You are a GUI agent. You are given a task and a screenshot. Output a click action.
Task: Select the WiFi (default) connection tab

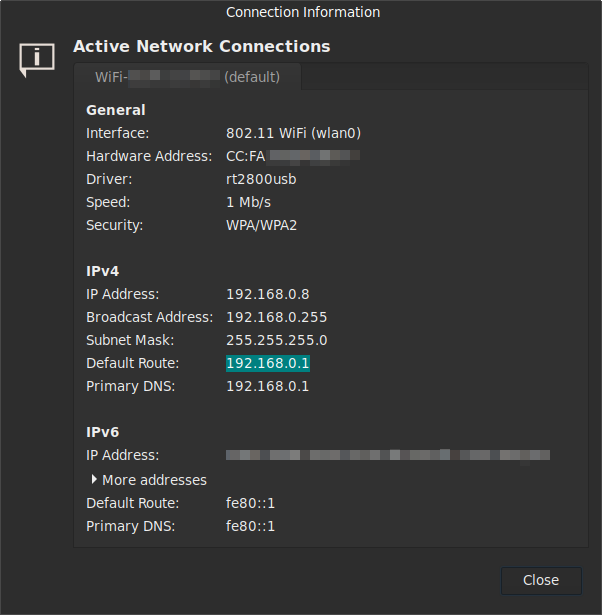click(187, 77)
